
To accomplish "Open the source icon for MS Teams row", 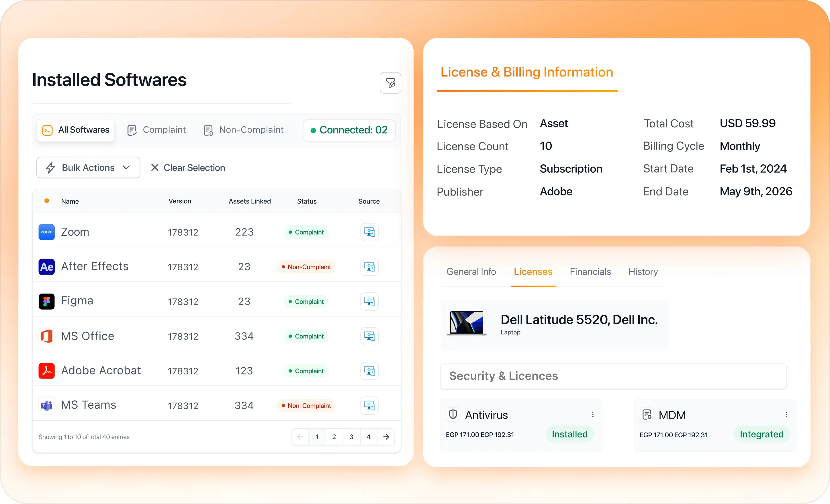I will [x=369, y=405].
